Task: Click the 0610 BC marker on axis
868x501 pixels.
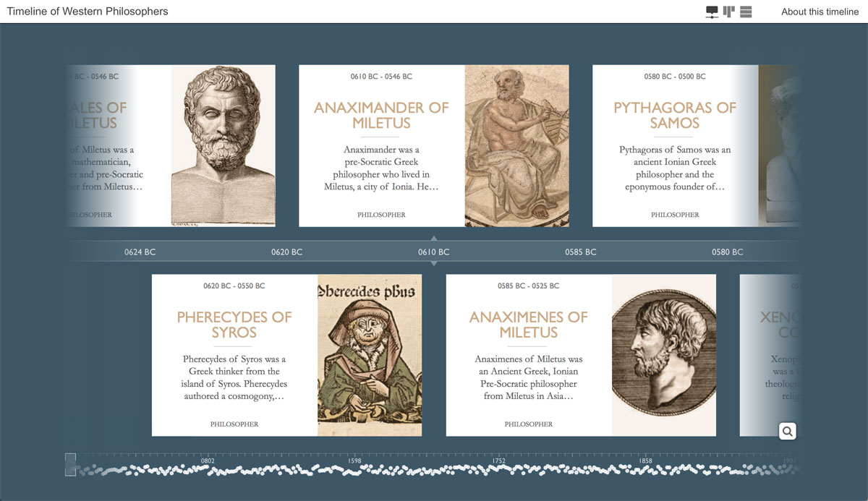Action: (x=434, y=252)
